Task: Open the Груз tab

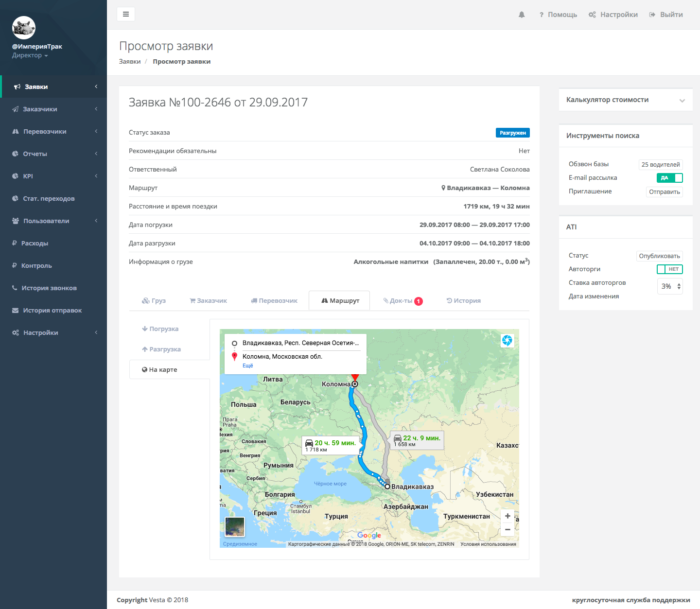Action: (x=154, y=301)
